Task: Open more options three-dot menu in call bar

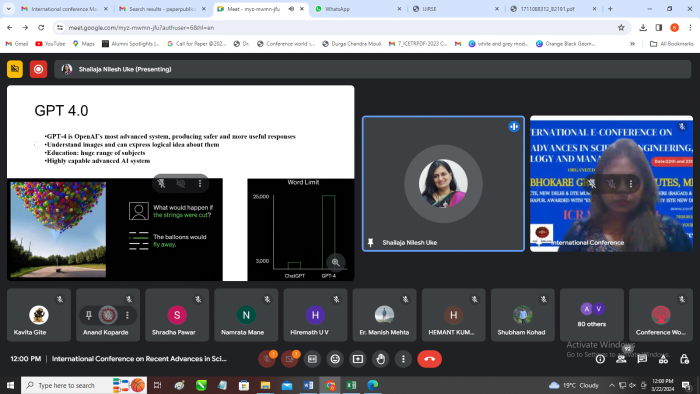Action: (x=403, y=359)
